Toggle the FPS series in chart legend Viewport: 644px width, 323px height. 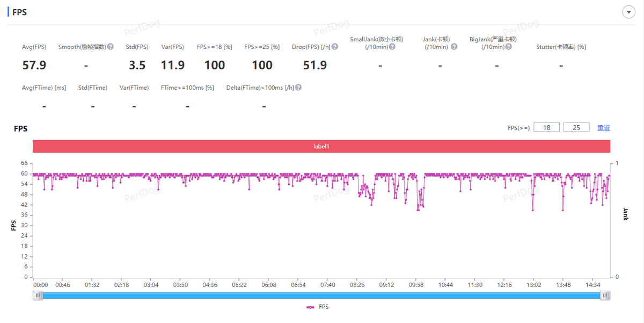click(x=317, y=307)
